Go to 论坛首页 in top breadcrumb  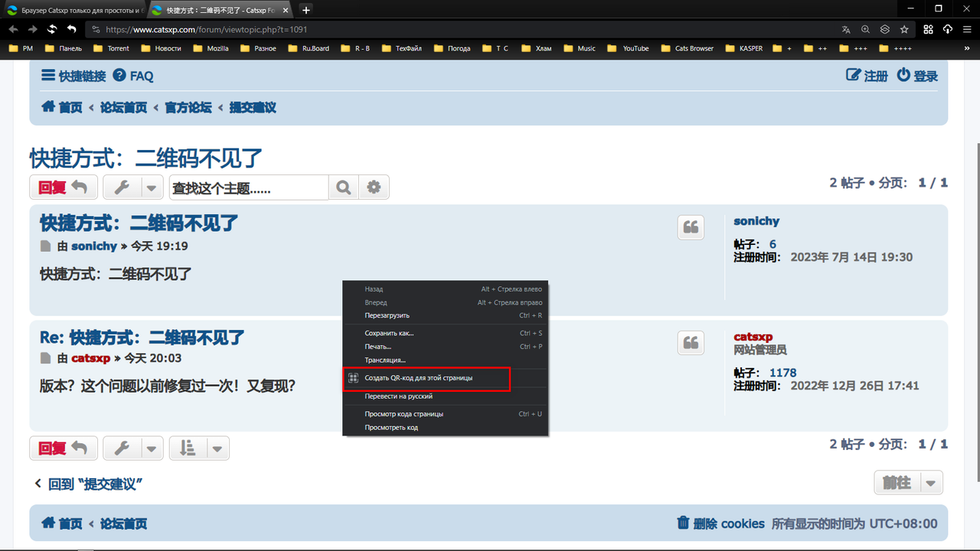click(x=123, y=107)
